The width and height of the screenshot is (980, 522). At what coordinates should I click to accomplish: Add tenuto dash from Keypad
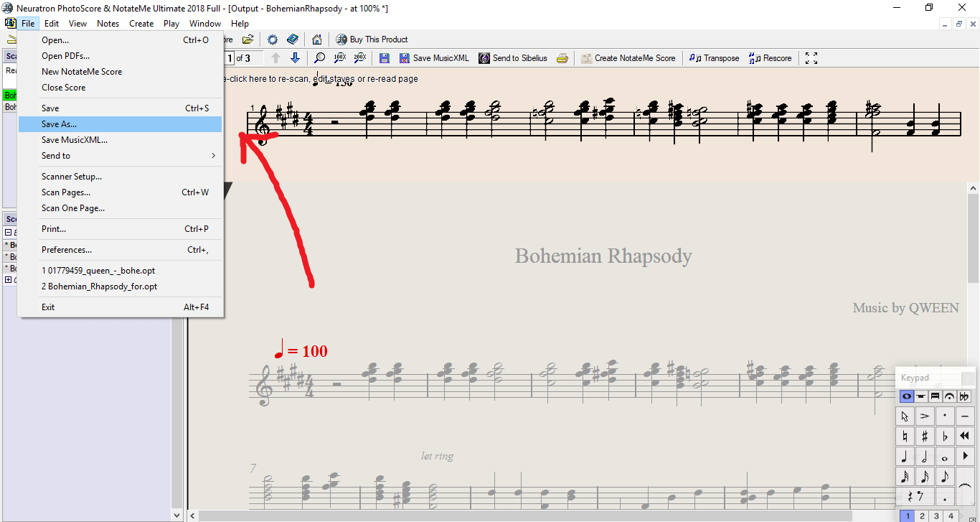coord(965,416)
